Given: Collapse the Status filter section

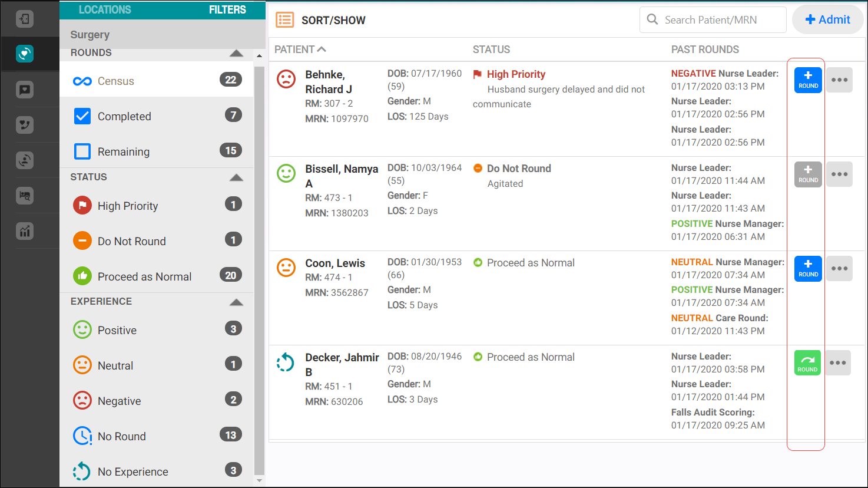Looking at the screenshot, I should 236,177.
